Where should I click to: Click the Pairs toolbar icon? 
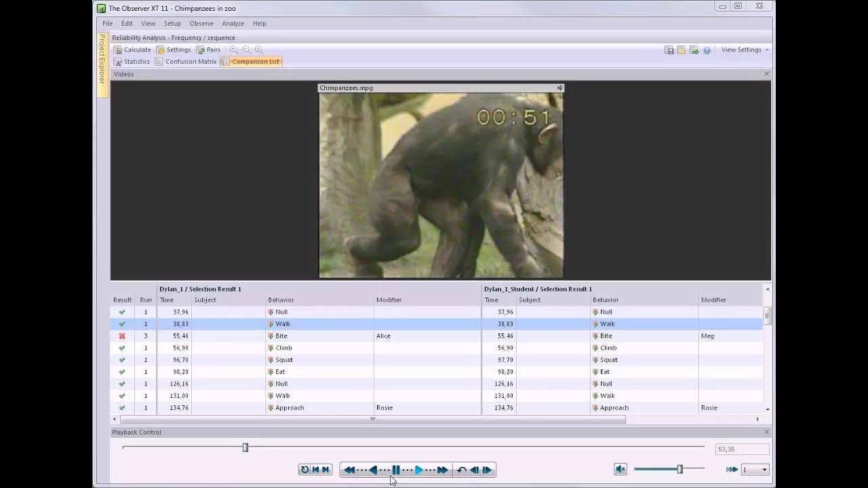click(208, 49)
